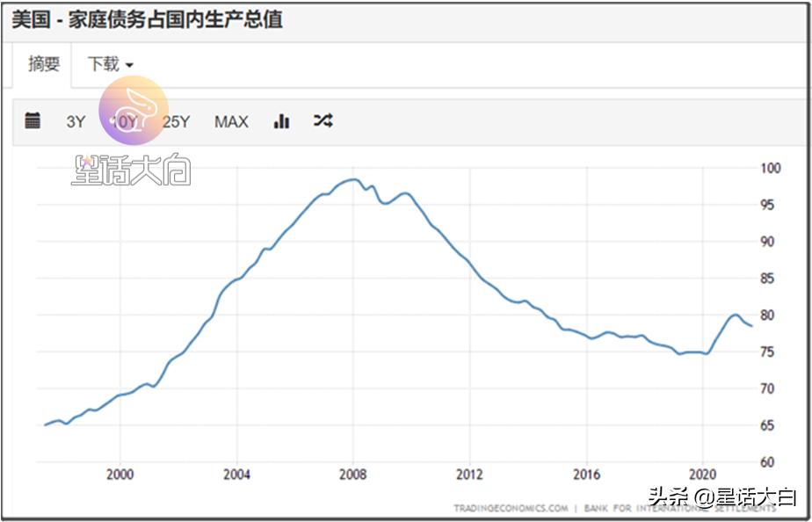
Task: Click the 70 y-axis value
Action: pyautogui.click(x=767, y=389)
